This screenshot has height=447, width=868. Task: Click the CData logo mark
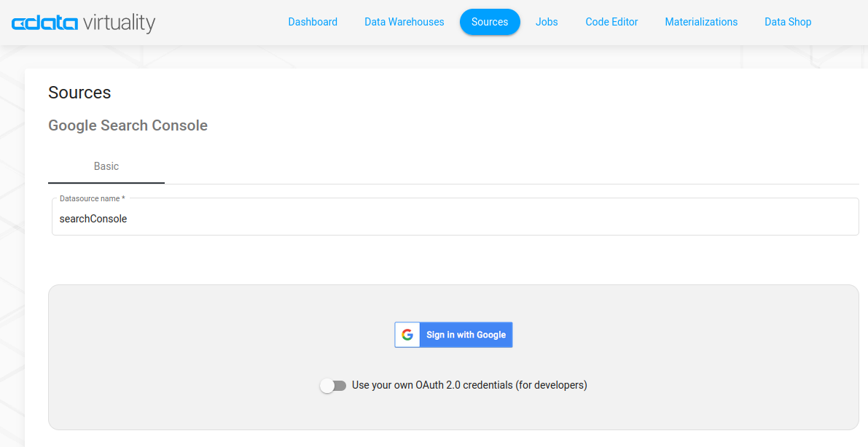tap(44, 23)
